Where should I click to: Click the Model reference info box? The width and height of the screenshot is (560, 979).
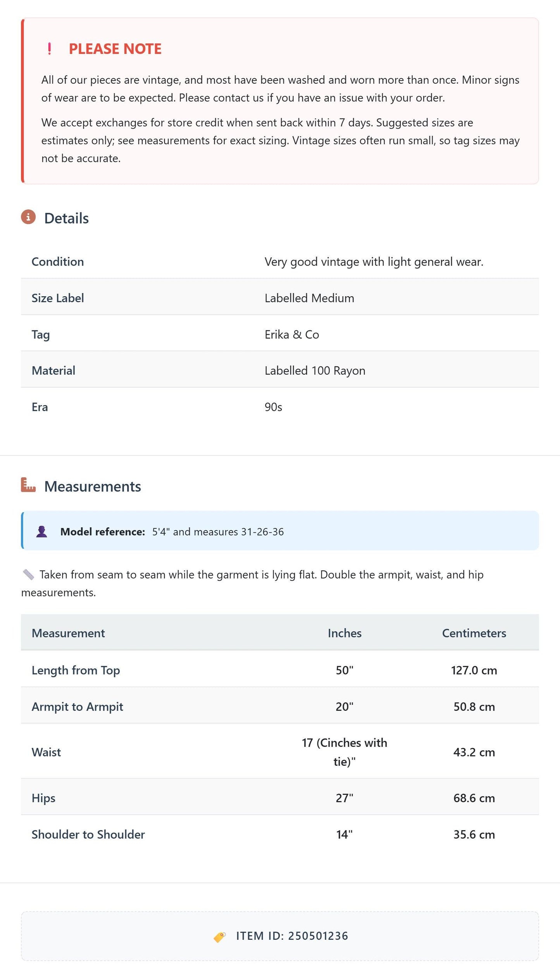click(280, 530)
